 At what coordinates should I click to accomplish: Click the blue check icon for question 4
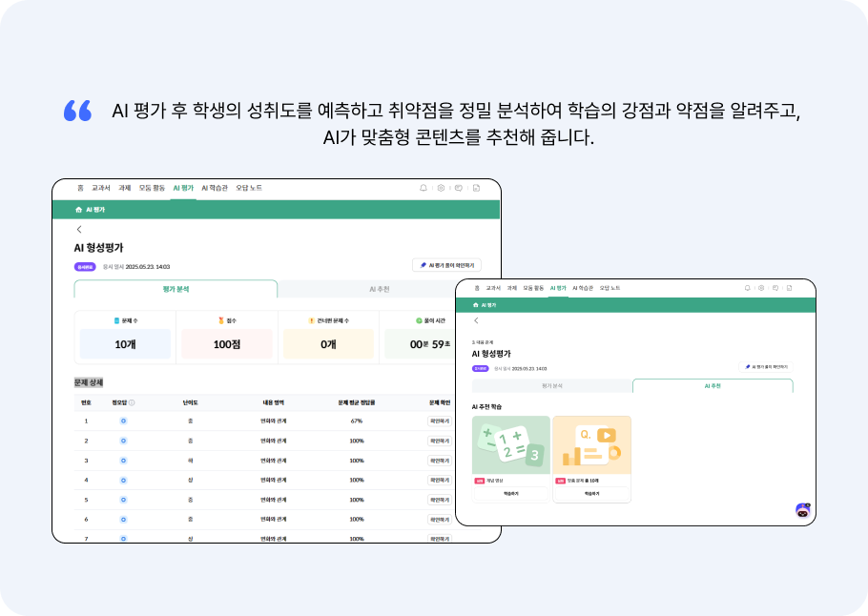coord(122,479)
